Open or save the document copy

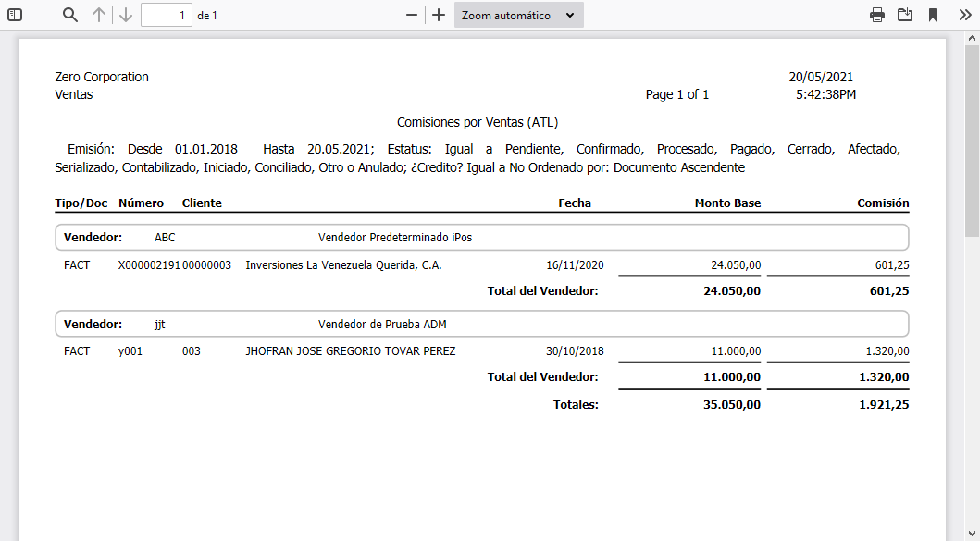coord(906,15)
